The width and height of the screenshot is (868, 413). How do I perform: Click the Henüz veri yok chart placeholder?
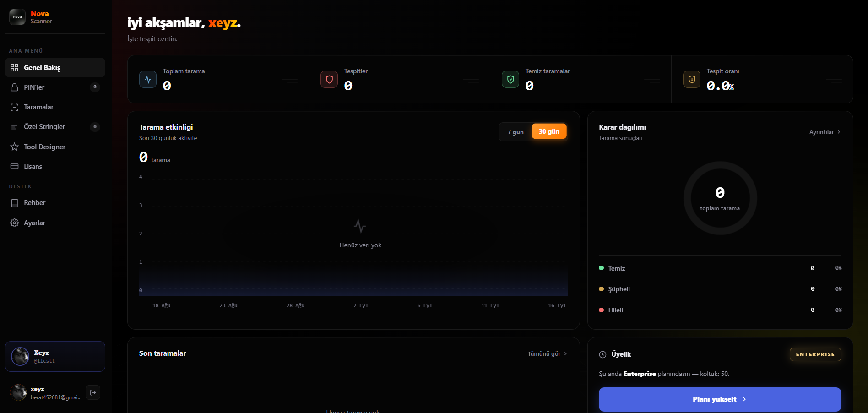(360, 234)
